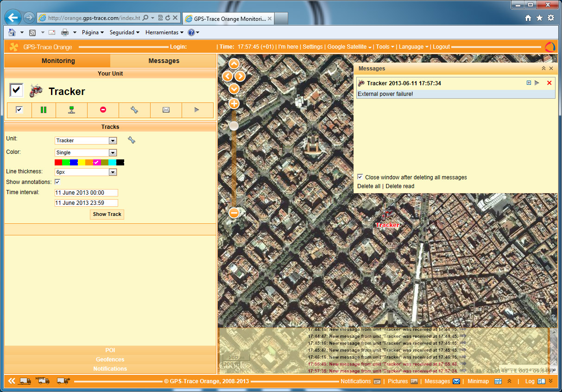Open the Unit dropdown showing Tracker
This screenshot has height=392, width=562.
pos(86,140)
